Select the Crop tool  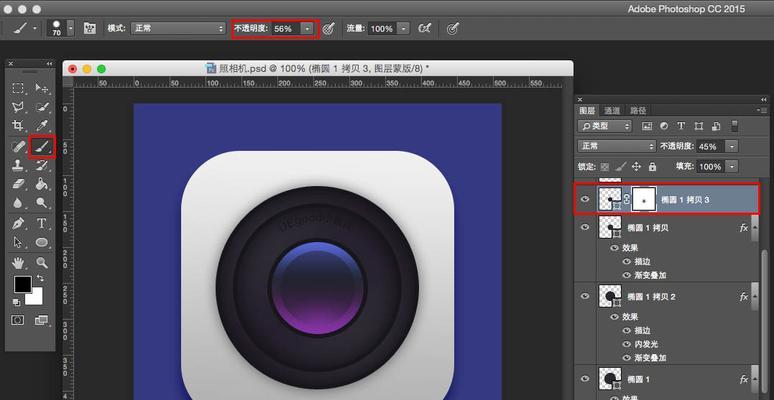(18, 125)
